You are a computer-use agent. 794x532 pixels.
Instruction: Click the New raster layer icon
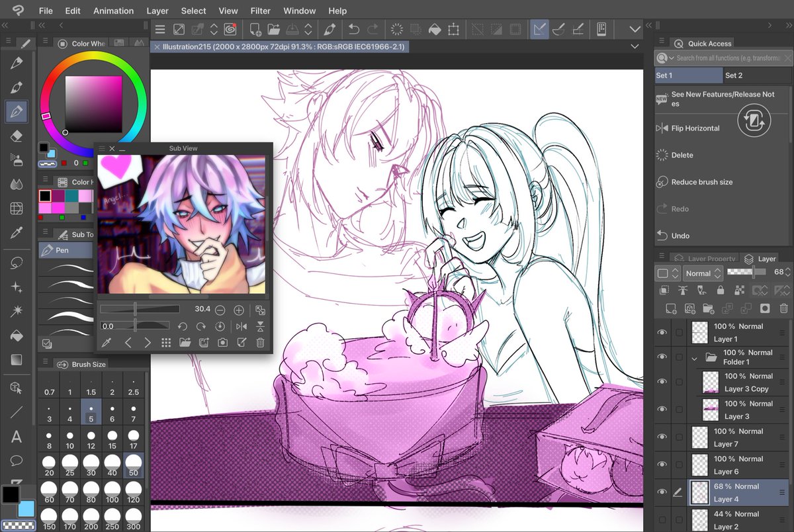click(671, 308)
